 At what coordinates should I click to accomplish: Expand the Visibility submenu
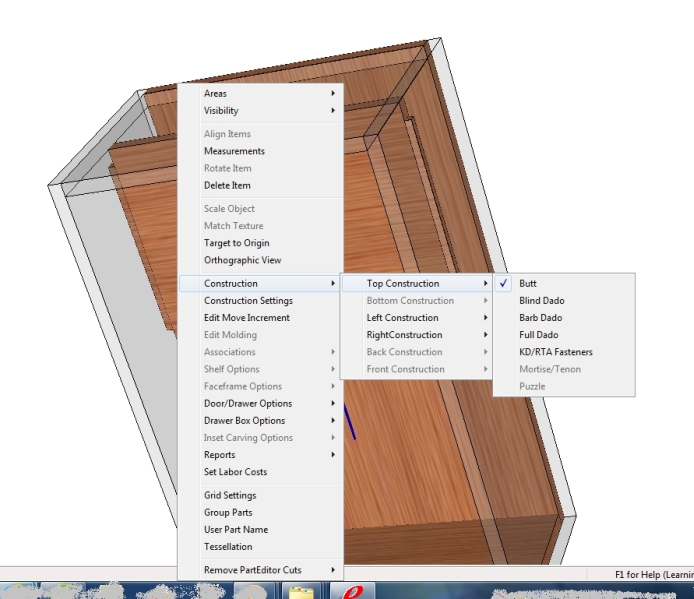[221, 111]
